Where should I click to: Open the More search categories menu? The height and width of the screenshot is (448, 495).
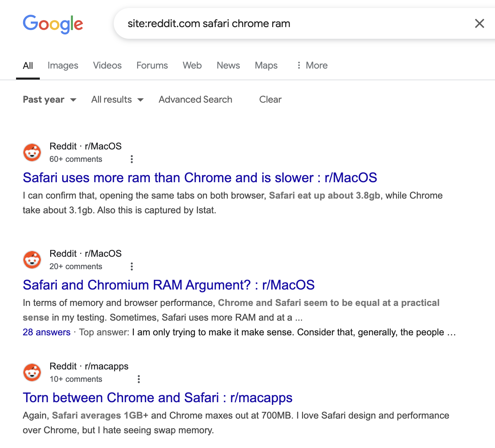(312, 65)
